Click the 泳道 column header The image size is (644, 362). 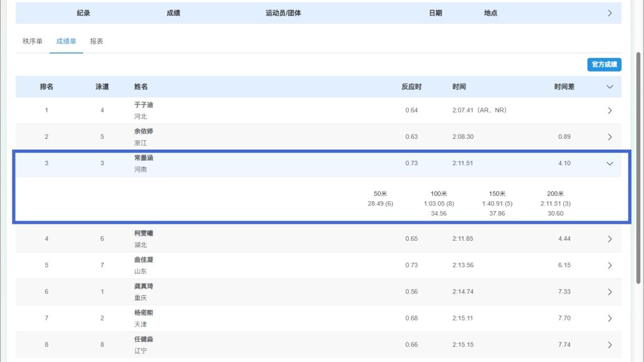coord(103,87)
